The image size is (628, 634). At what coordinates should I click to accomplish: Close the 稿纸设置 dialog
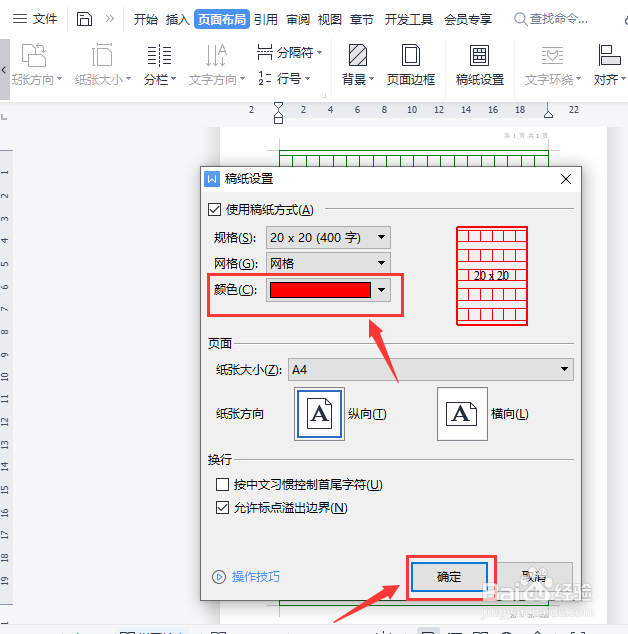click(566, 179)
